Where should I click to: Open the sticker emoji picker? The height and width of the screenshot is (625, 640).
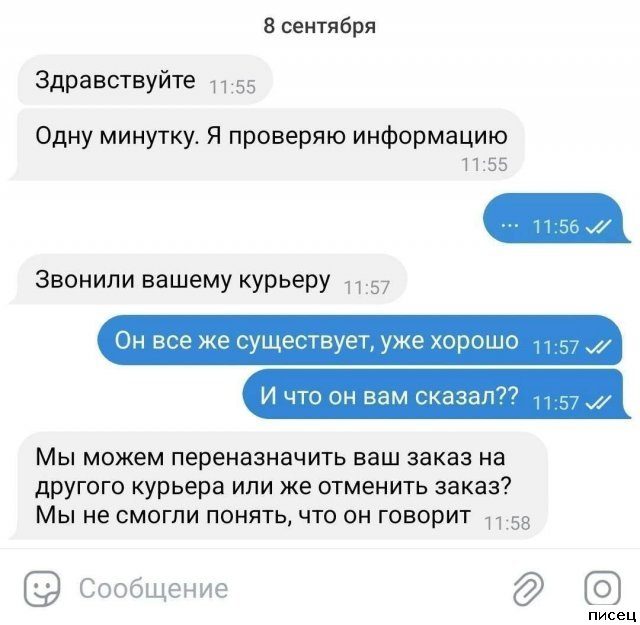(42, 588)
